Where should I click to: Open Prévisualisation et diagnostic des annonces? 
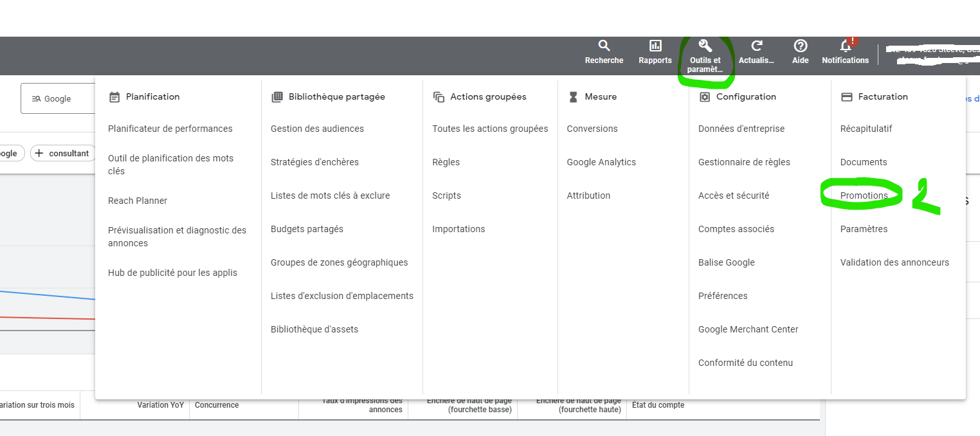pos(177,237)
